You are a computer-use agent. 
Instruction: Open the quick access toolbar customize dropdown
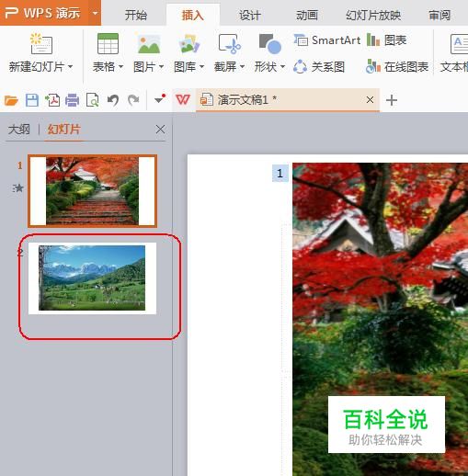(160, 98)
